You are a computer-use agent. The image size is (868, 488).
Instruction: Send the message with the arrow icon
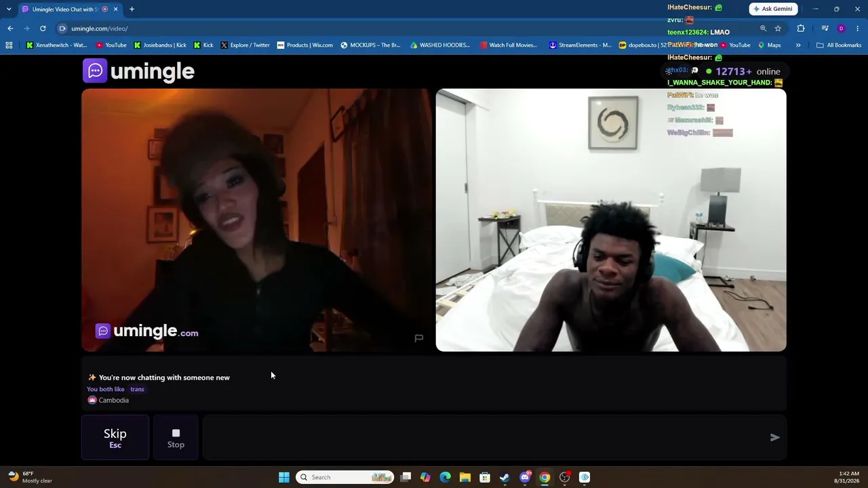(775, 438)
